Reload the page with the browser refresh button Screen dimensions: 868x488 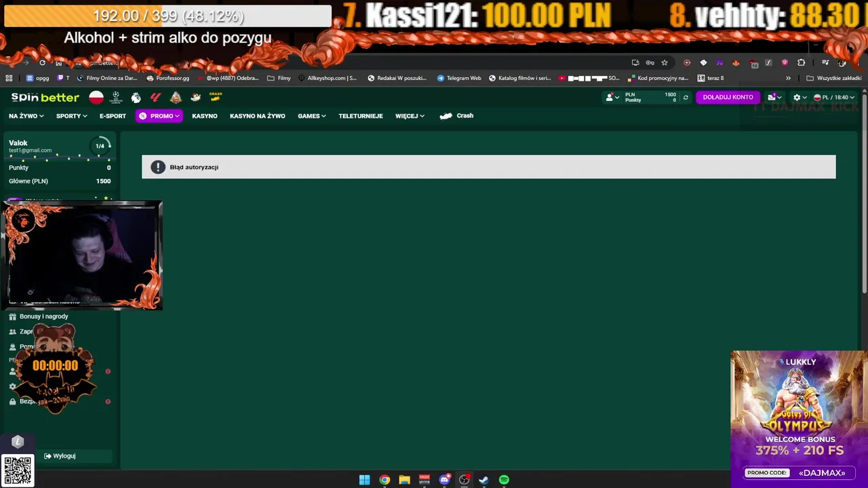(x=42, y=63)
